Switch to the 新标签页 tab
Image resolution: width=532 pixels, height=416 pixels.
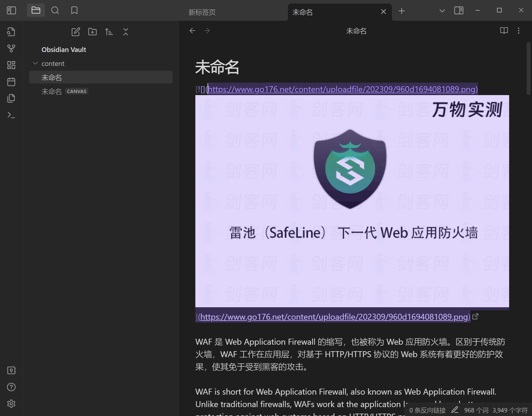[x=202, y=12]
